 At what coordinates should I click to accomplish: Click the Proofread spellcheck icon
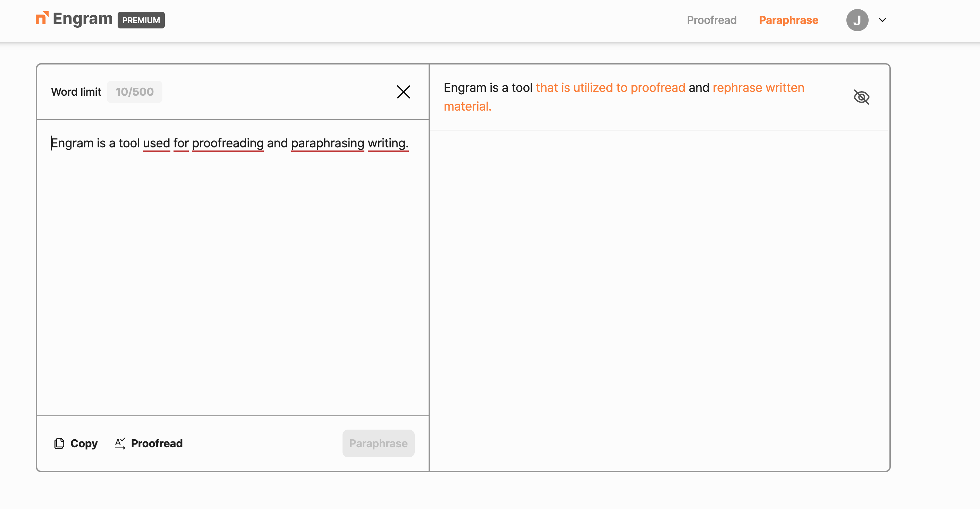pos(120,443)
